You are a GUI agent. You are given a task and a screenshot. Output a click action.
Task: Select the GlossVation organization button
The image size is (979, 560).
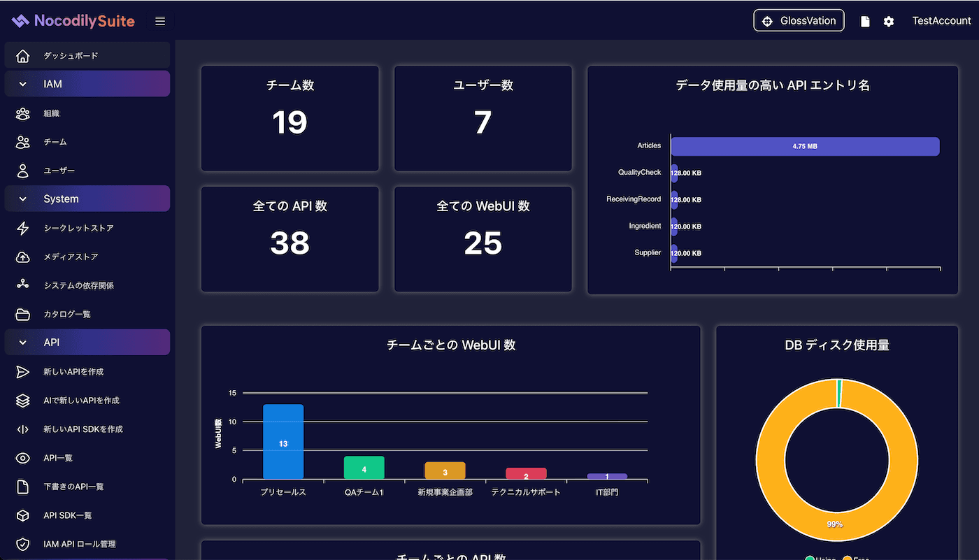click(799, 21)
